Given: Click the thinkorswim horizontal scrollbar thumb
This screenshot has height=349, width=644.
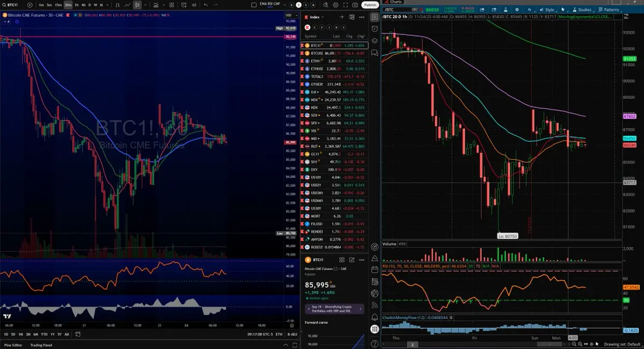Looking at the screenshot, I should pyautogui.click(x=550, y=344).
